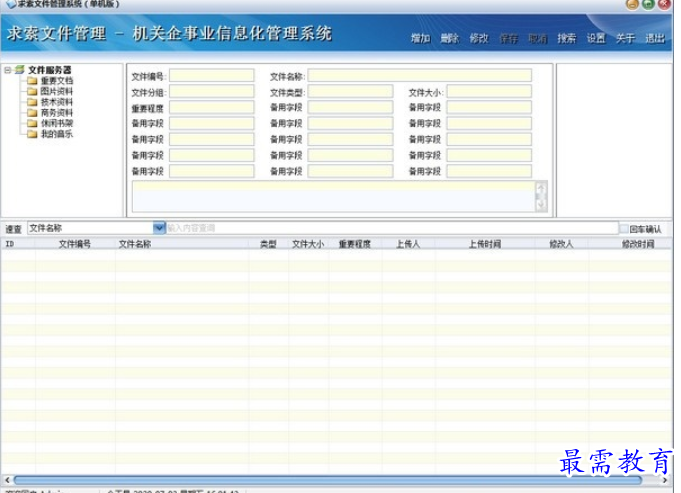Select the 文件服务器 root node

(50, 69)
